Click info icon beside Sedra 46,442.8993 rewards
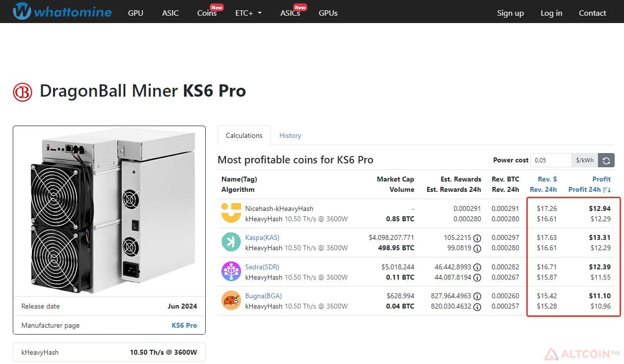624x364 pixels. click(x=477, y=267)
